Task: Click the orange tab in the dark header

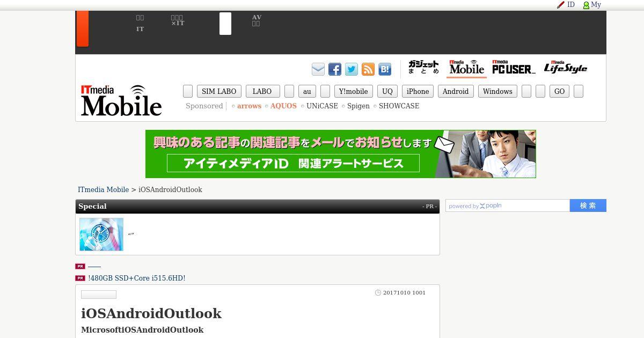Action: pos(82,28)
